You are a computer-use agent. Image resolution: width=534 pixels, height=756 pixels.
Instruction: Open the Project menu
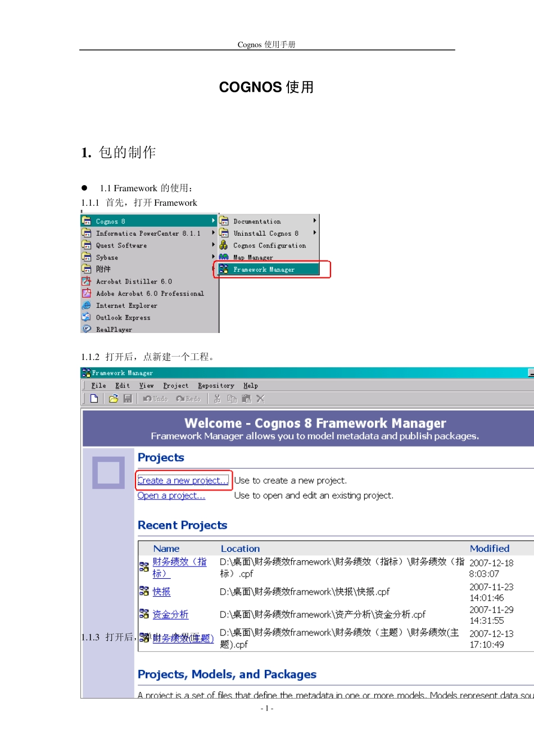point(176,386)
